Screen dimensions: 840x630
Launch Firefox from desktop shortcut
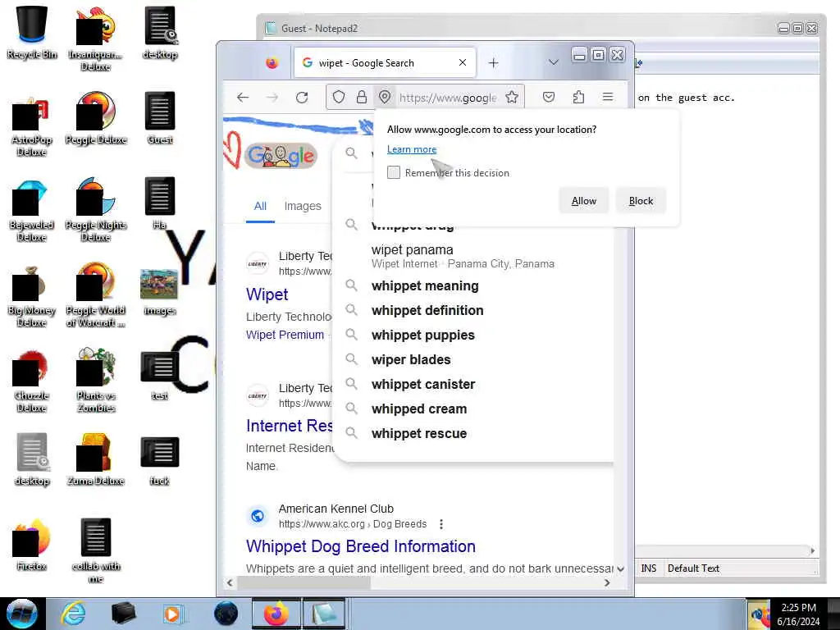32,545
